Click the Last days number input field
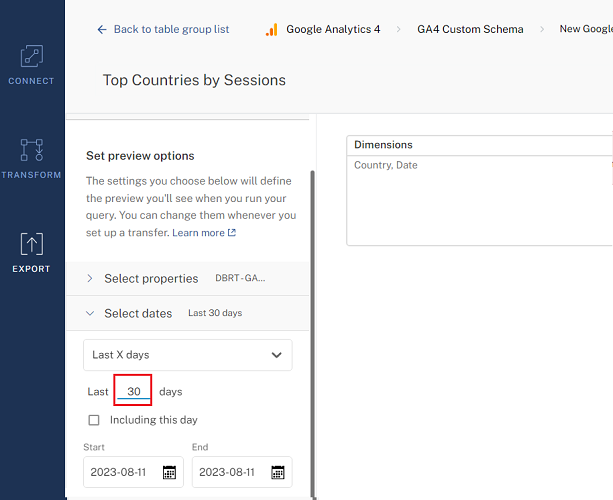The width and height of the screenshot is (613, 500). [x=134, y=391]
